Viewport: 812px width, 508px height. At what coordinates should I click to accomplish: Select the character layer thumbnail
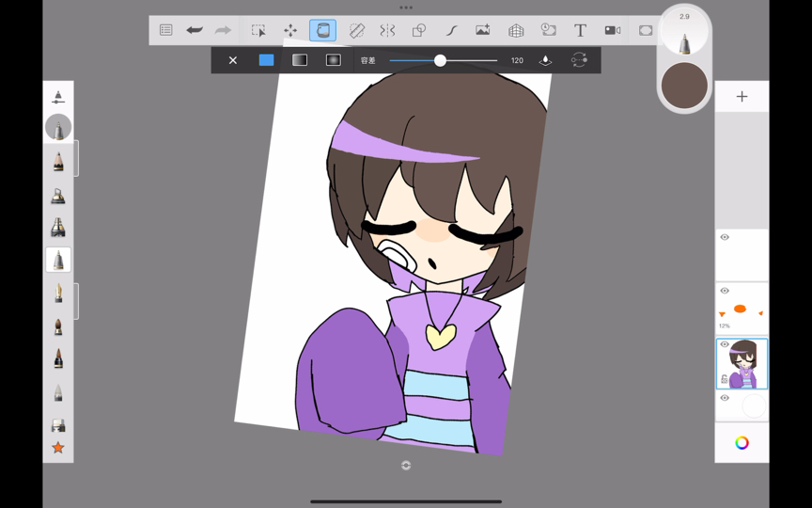click(742, 363)
